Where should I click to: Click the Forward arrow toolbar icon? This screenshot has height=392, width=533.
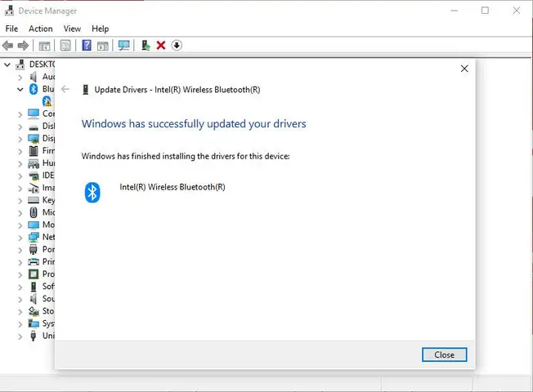click(x=23, y=45)
